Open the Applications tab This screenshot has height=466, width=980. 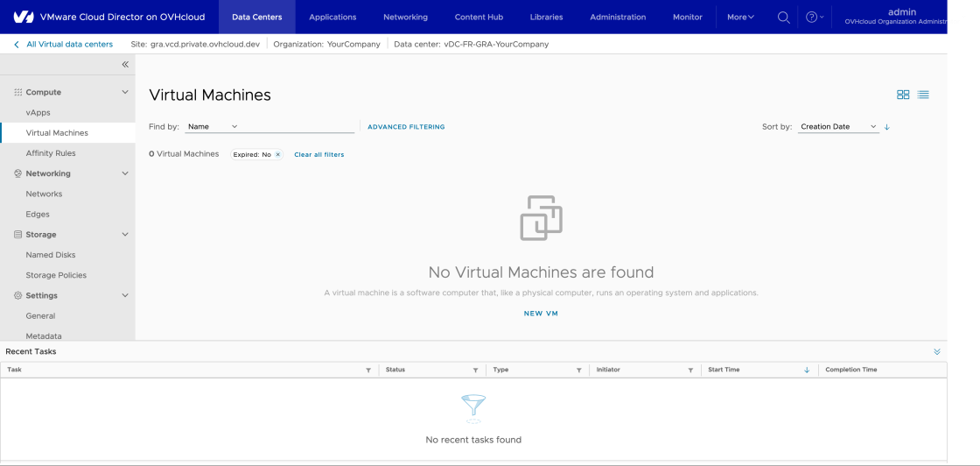pos(332,17)
